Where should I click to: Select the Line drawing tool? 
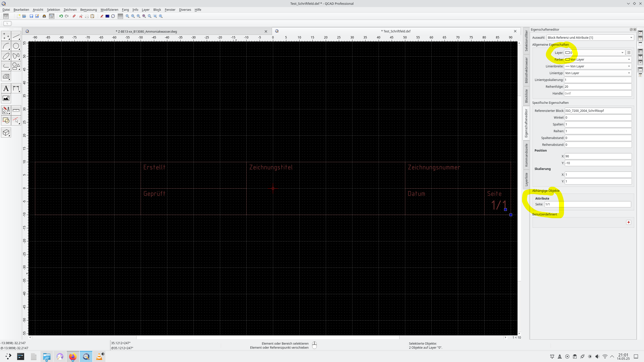click(x=16, y=36)
